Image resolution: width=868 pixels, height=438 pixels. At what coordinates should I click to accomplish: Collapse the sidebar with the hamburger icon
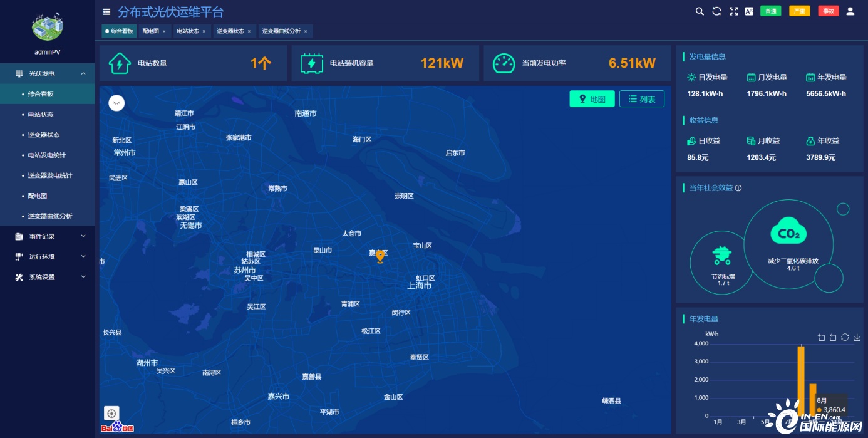tap(106, 12)
